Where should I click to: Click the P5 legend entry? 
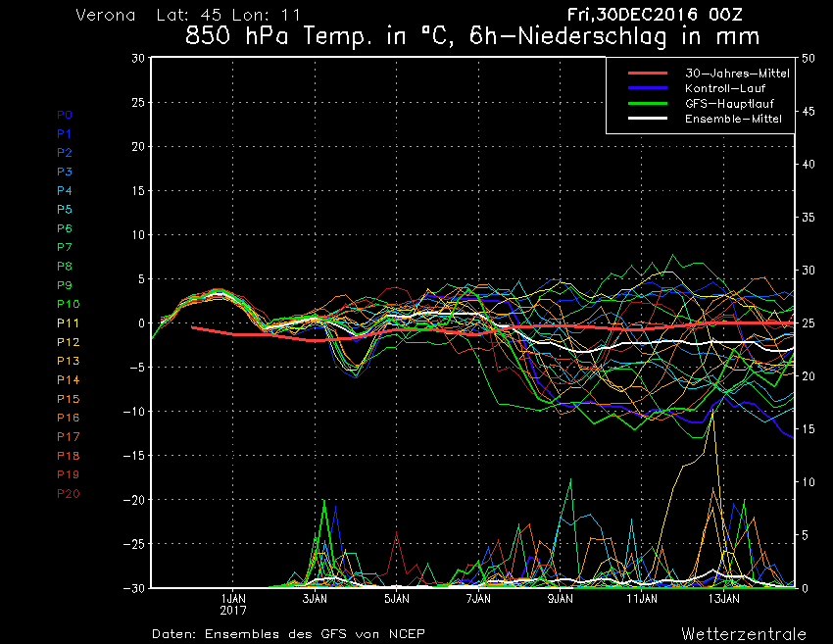[x=65, y=210]
